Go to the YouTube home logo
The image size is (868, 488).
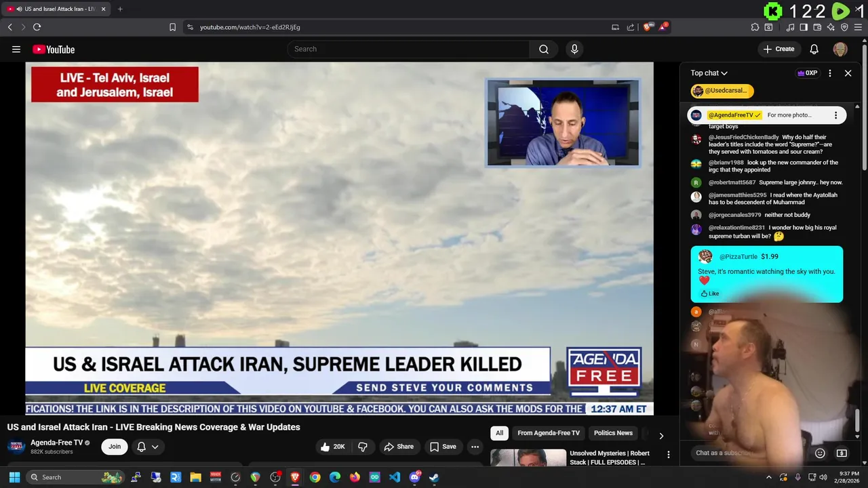click(54, 49)
